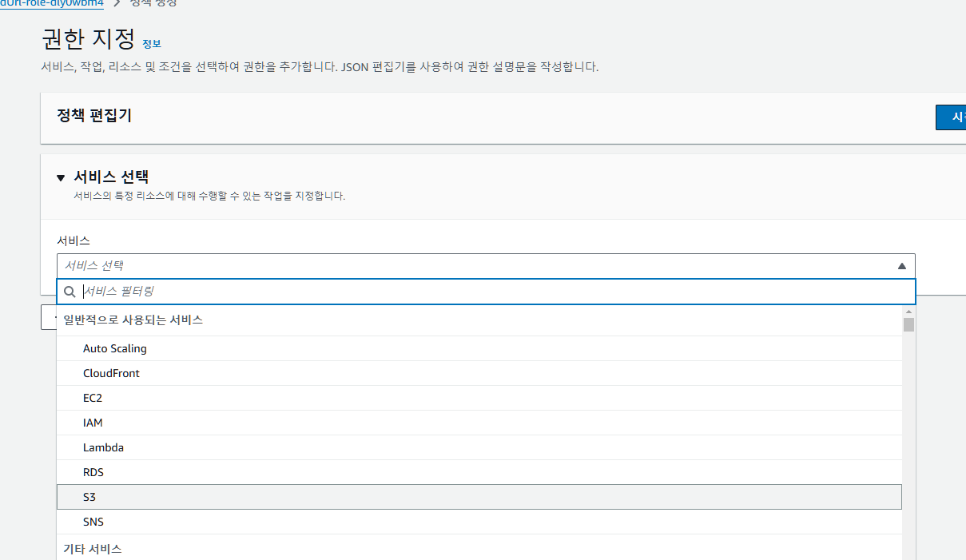Select the SNS service option
Image resolution: width=966 pixels, height=560 pixels.
[x=479, y=522]
